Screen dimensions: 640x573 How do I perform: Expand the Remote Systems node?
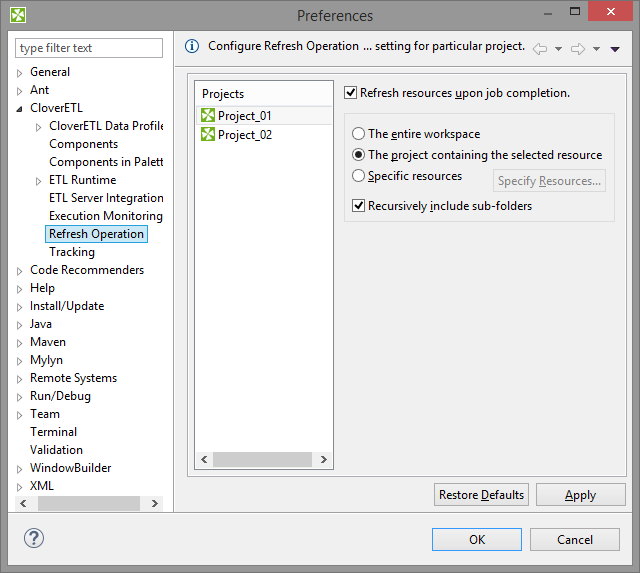[x=19, y=379]
